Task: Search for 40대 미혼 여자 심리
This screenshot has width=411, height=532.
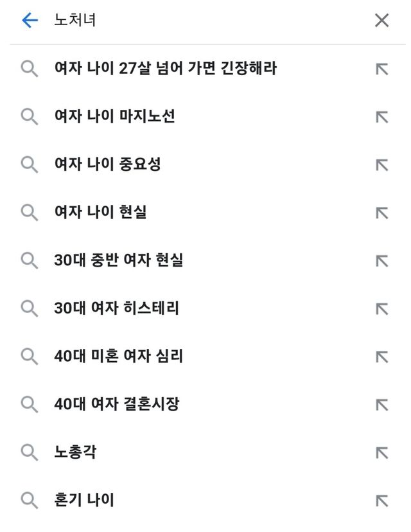Action: click(x=119, y=356)
